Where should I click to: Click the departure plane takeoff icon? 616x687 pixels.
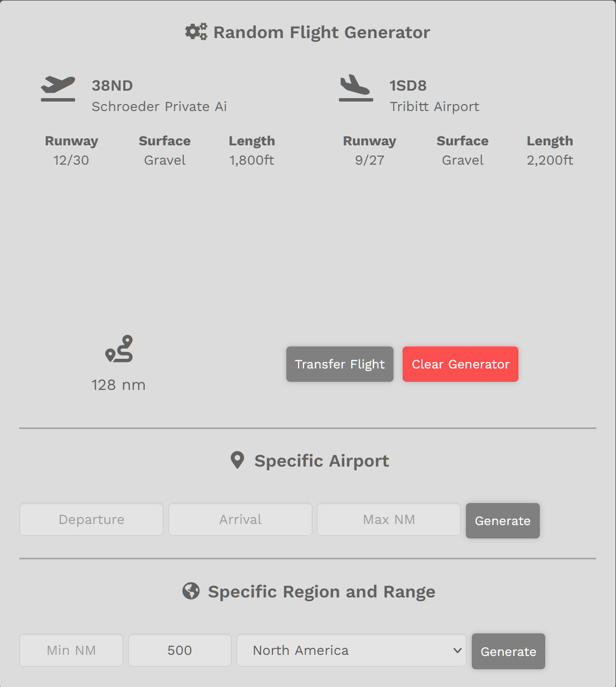[58, 88]
